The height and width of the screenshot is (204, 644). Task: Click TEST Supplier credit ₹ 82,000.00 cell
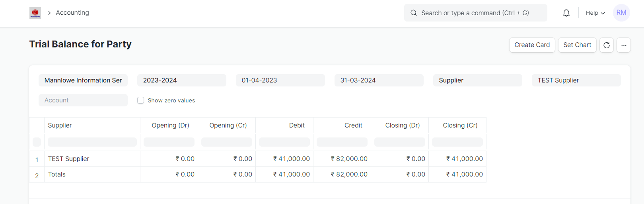pos(342,159)
